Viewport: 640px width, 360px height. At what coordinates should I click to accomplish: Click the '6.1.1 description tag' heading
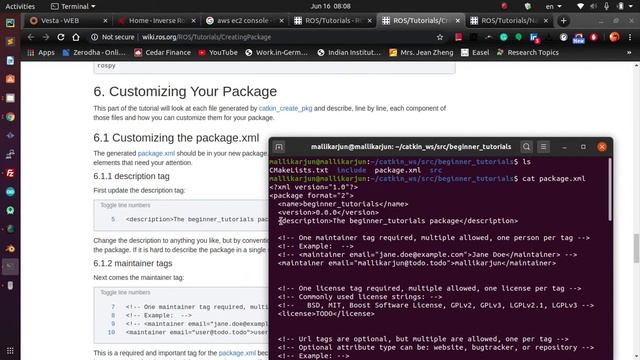click(x=131, y=176)
